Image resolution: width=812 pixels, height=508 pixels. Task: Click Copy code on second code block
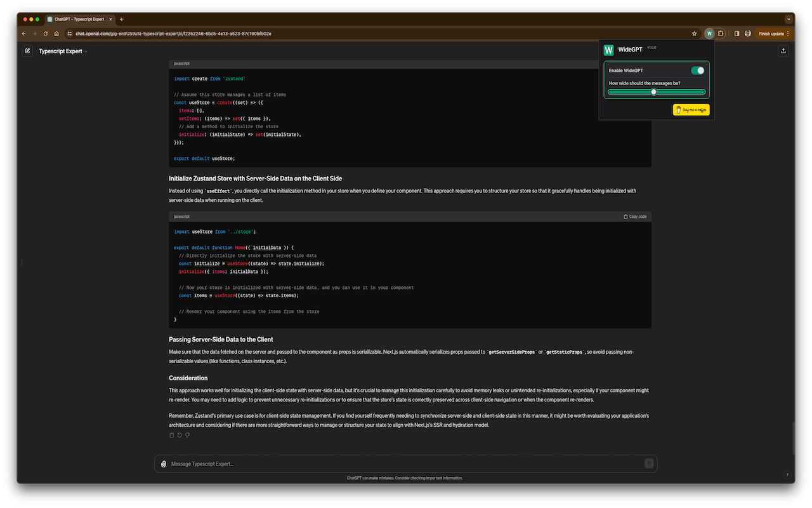click(635, 217)
